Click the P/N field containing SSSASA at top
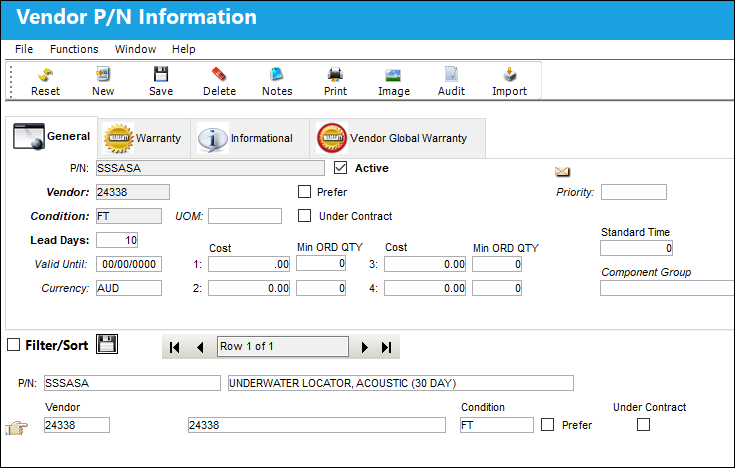 [x=210, y=168]
